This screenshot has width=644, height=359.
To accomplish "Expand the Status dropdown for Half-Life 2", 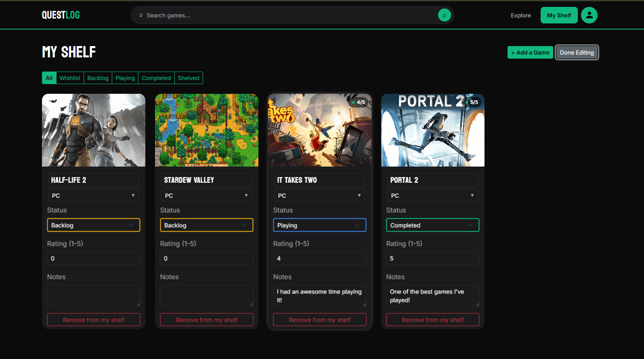I will point(94,225).
